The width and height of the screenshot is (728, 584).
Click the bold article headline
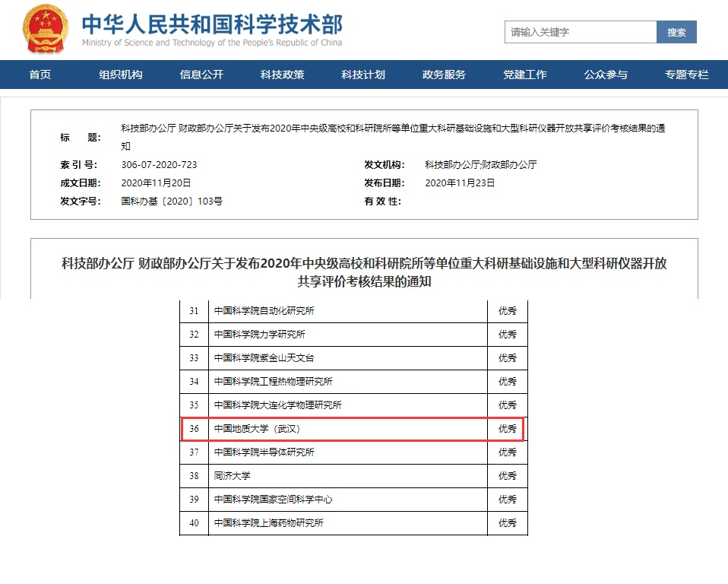(x=364, y=271)
